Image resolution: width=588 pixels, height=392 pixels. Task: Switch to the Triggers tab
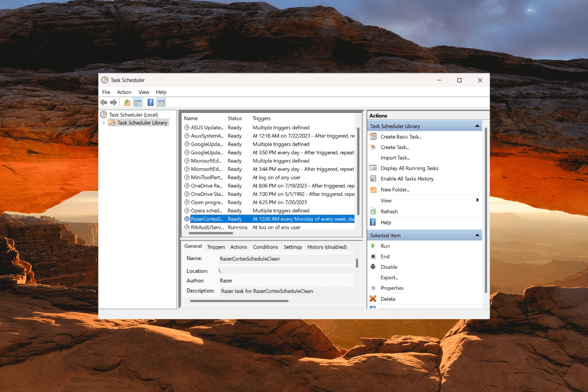(216, 247)
